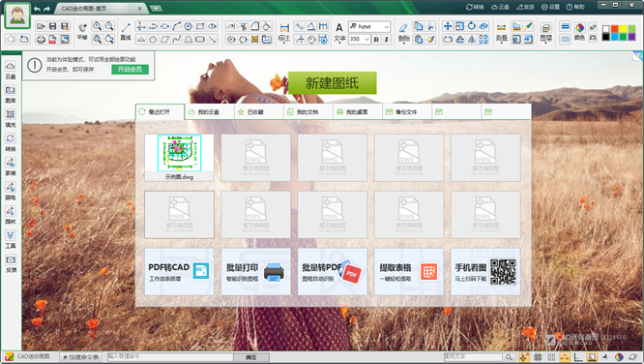The image size is (644, 364).
Task: Switch to 已收藏 favorites tab
Action: click(x=259, y=112)
